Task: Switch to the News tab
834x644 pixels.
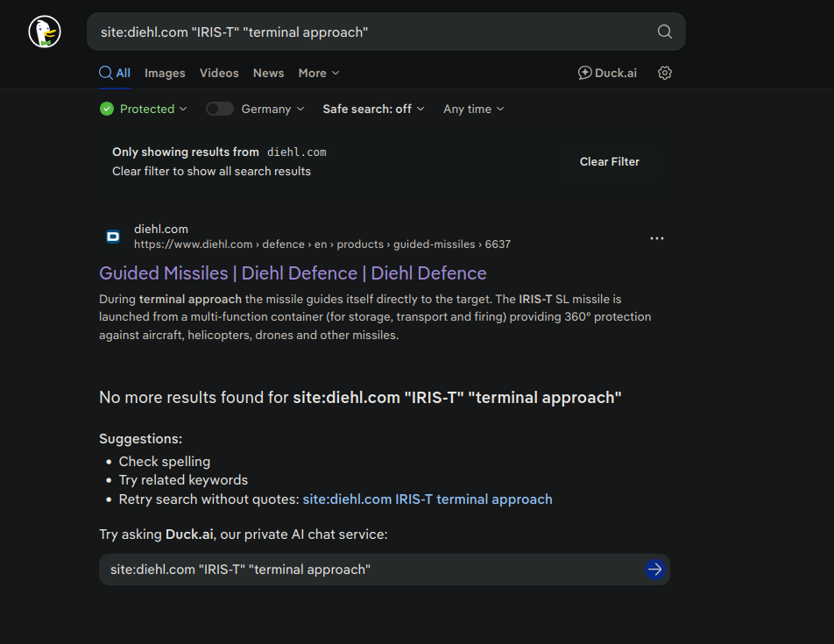Action: click(268, 74)
